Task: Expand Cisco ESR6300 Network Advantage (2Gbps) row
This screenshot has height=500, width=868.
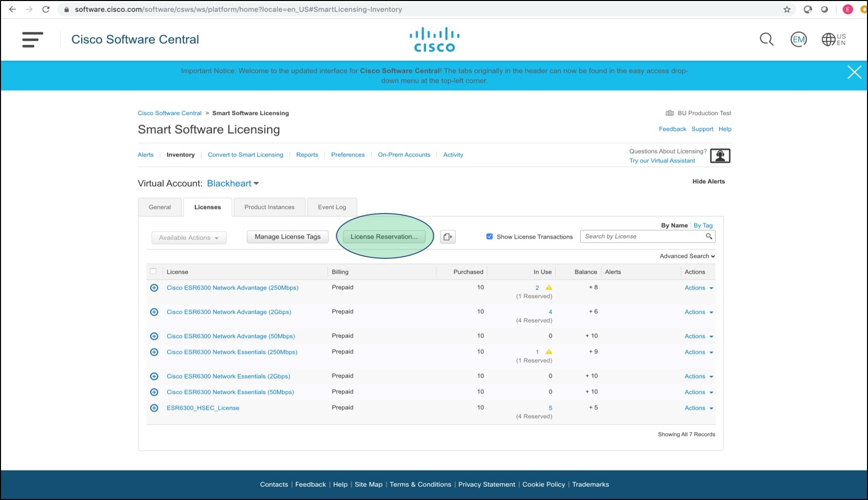Action: pyautogui.click(x=154, y=312)
